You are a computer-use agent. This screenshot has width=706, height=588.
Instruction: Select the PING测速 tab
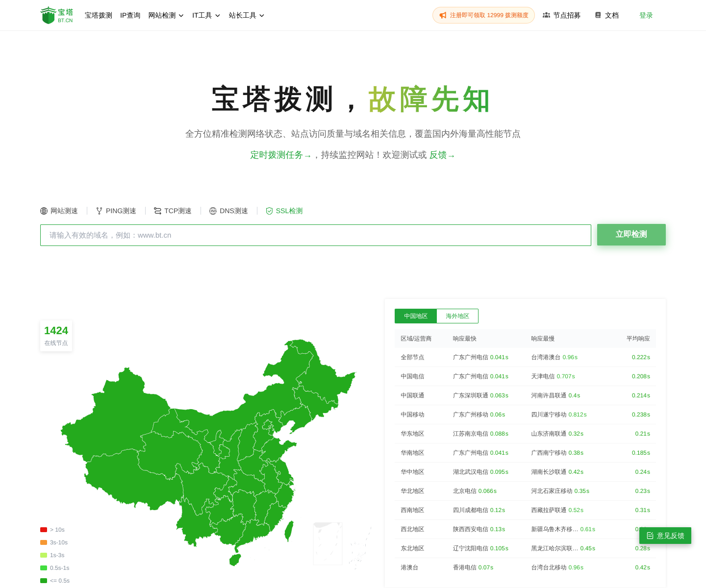coord(116,211)
